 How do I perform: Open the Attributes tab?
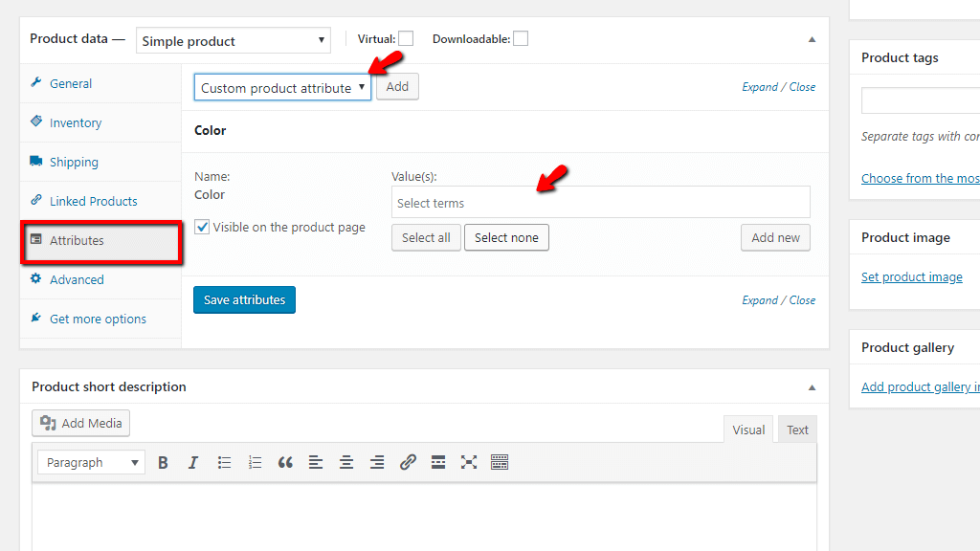coord(100,240)
